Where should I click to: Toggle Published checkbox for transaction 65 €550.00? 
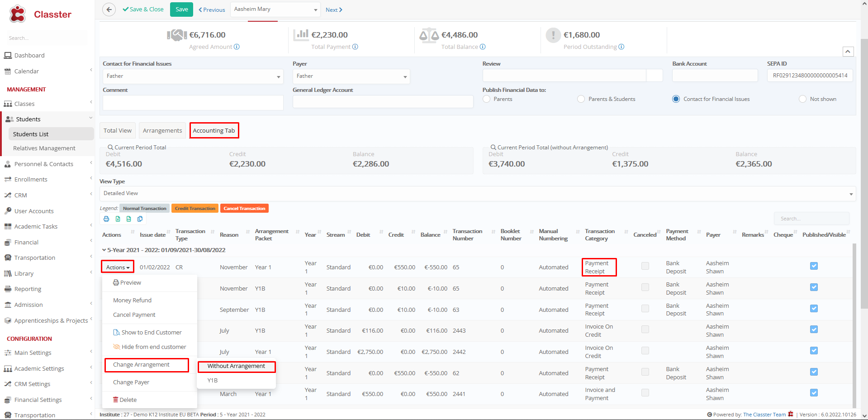[x=814, y=266]
